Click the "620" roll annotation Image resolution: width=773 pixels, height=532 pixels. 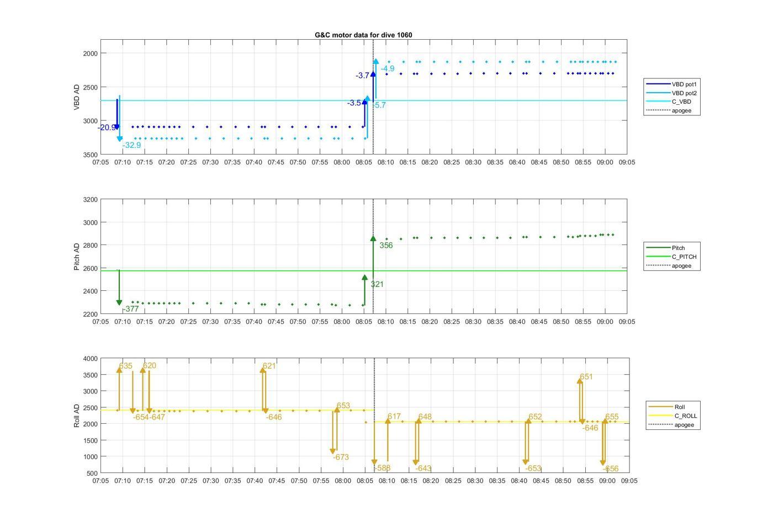(x=149, y=365)
